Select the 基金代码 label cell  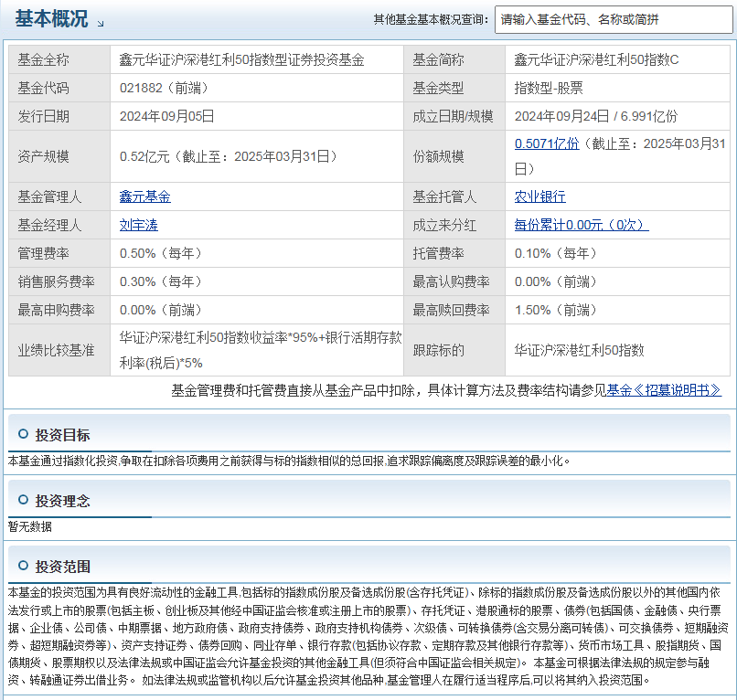59,88
